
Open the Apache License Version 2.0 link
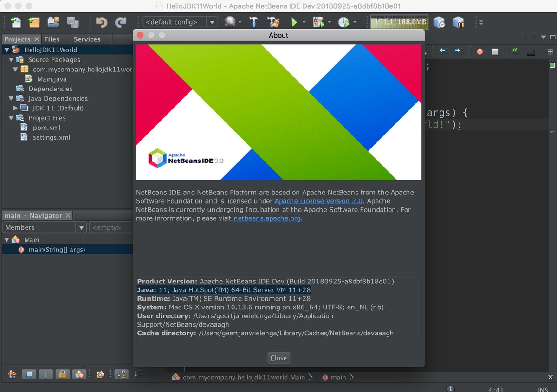coord(319,201)
